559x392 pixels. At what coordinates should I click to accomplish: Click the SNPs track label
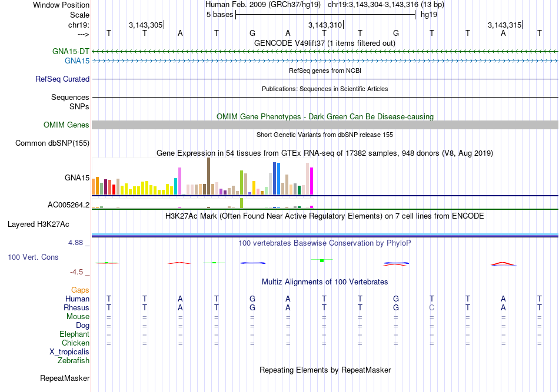(79, 106)
